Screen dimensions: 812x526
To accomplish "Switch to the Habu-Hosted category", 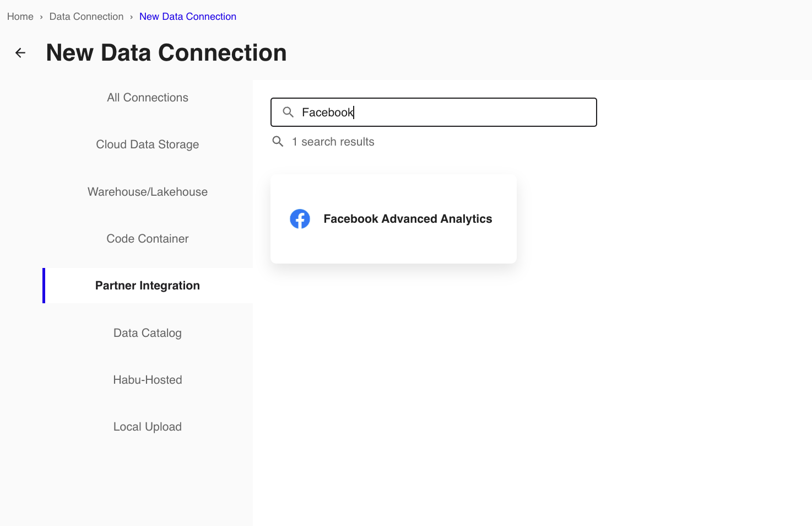I will (x=148, y=380).
